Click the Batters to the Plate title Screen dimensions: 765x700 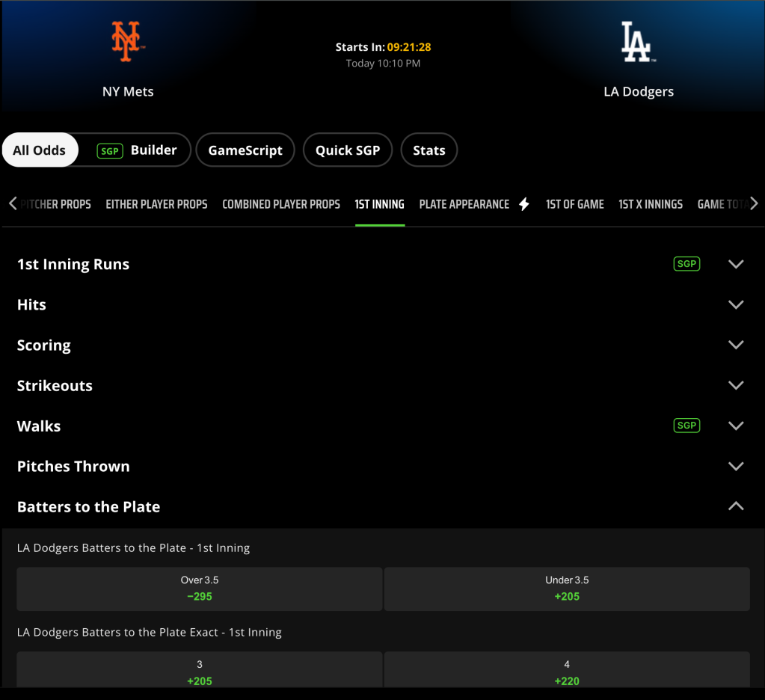(x=89, y=507)
